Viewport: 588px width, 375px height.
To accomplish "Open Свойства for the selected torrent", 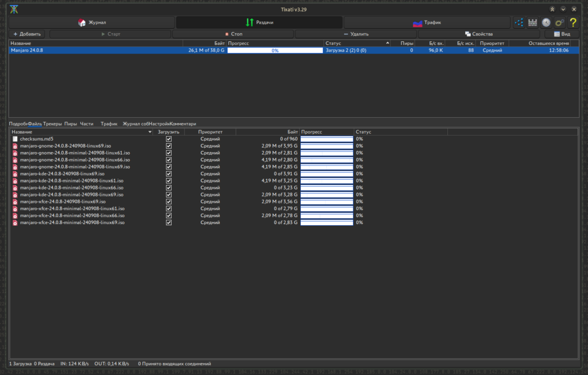I will 479,34.
